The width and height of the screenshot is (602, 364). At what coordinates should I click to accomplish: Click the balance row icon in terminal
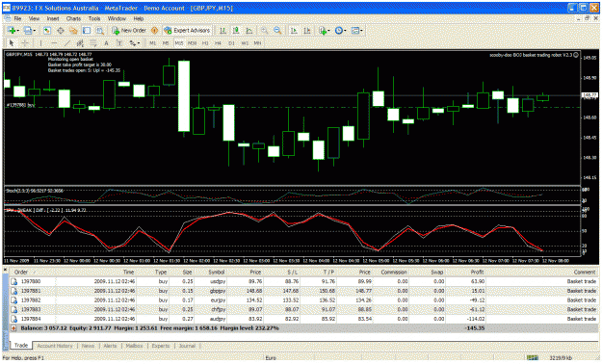pyautogui.click(x=13, y=328)
